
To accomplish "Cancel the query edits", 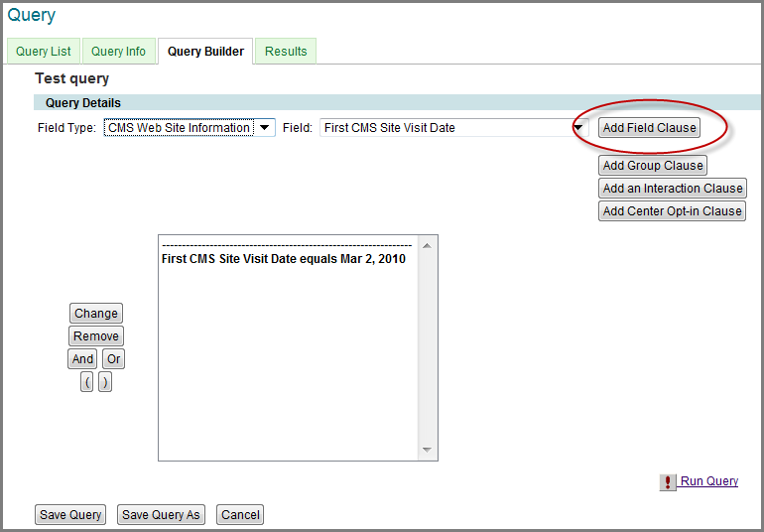I will coord(240,515).
